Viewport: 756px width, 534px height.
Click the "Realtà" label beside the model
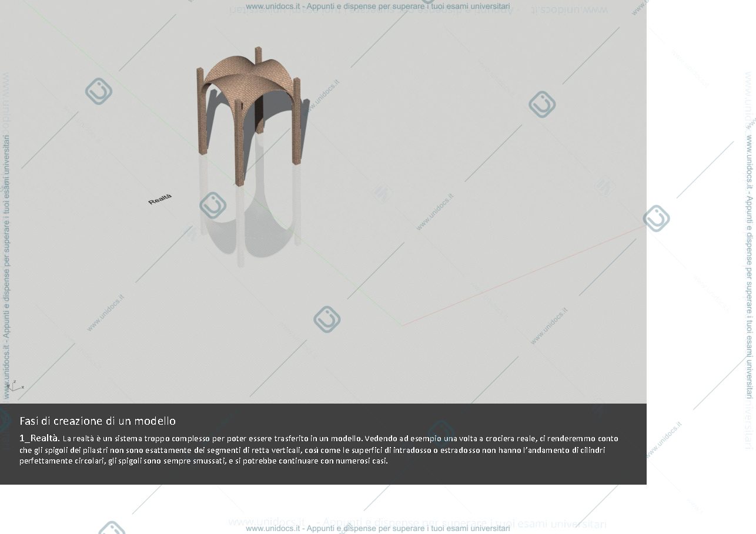[160, 199]
